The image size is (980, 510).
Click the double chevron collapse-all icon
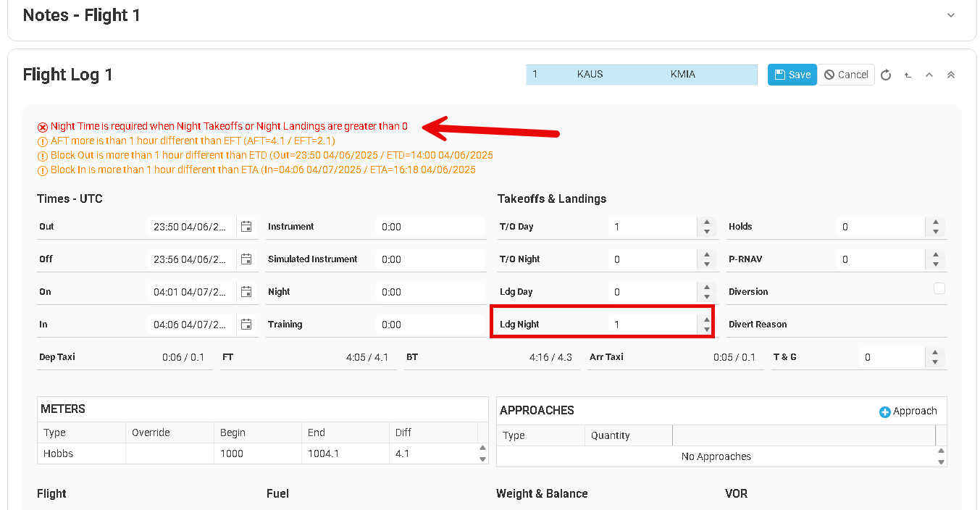[x=951, y=75]
